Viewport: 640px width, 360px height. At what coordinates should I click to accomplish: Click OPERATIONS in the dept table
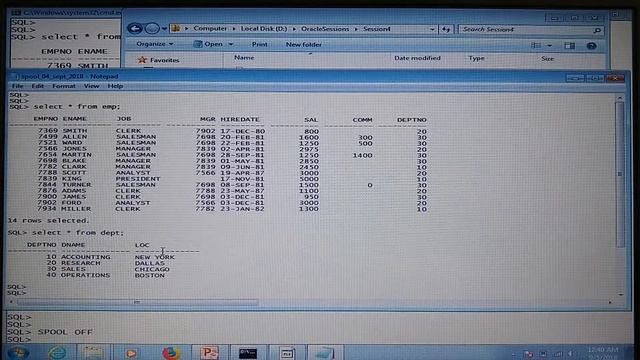point(85,276)
